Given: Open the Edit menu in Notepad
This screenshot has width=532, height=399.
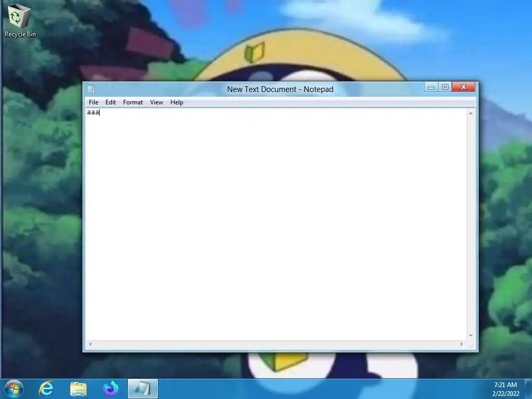Looking at the screenshot, I should coord(111,102).
